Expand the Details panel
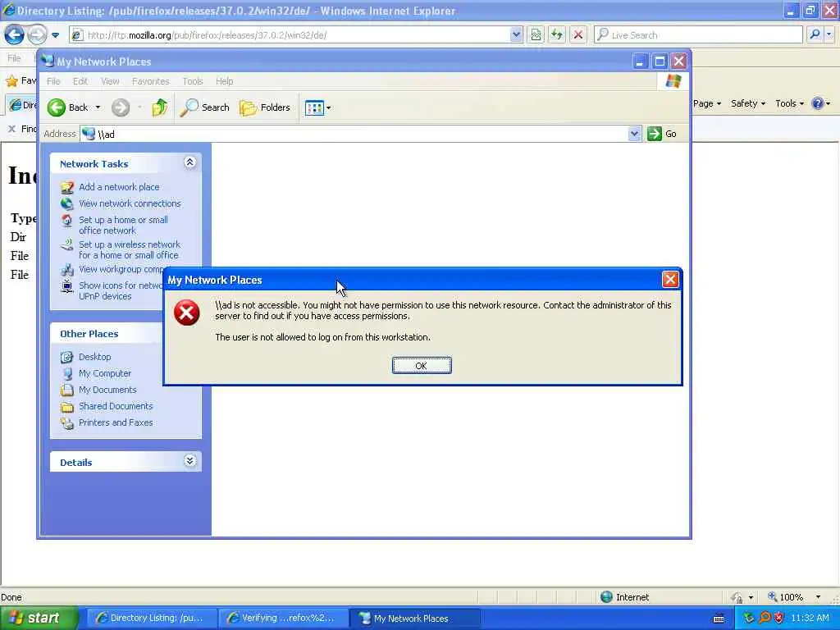 [189, 461]
